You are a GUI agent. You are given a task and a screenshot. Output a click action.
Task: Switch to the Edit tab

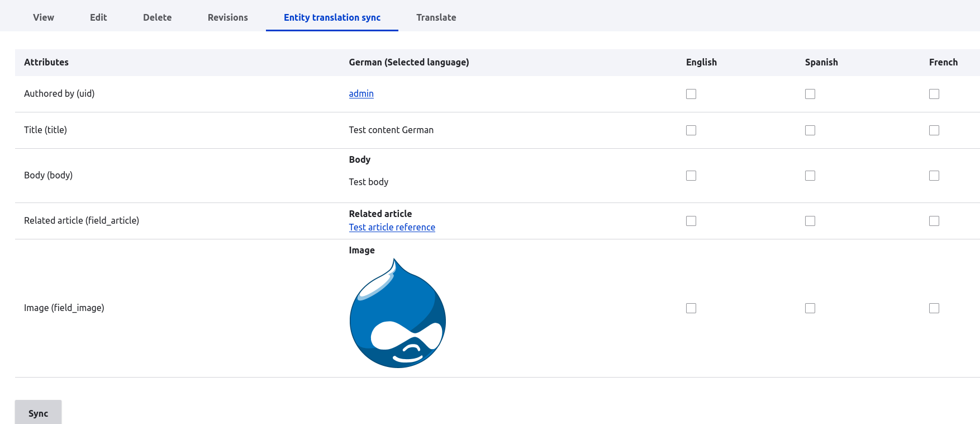pos(98,17)
